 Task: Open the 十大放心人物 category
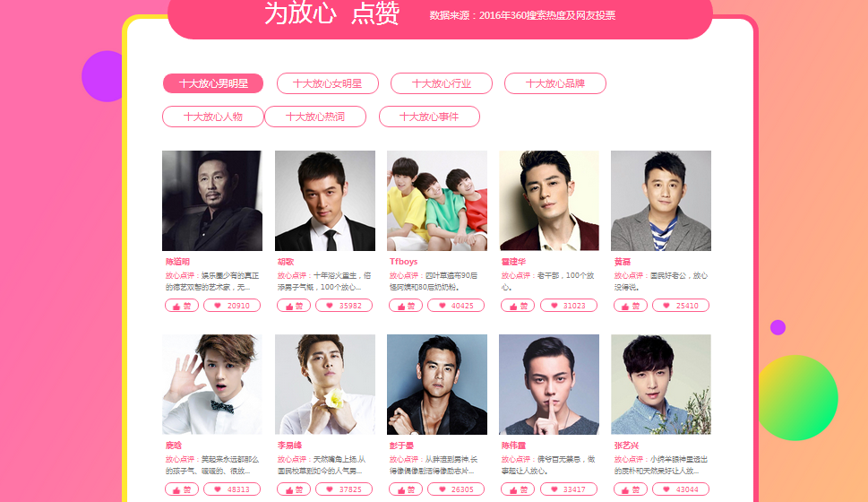pyautogui.click(x=213, y=117)
